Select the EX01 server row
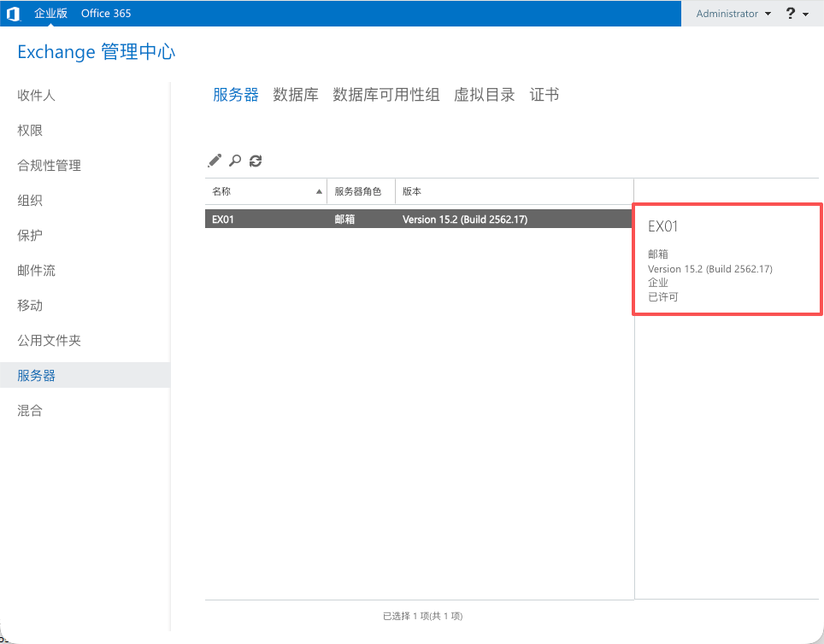The width and height of the screenshot is (824, 644). click(x=419, y=220)
